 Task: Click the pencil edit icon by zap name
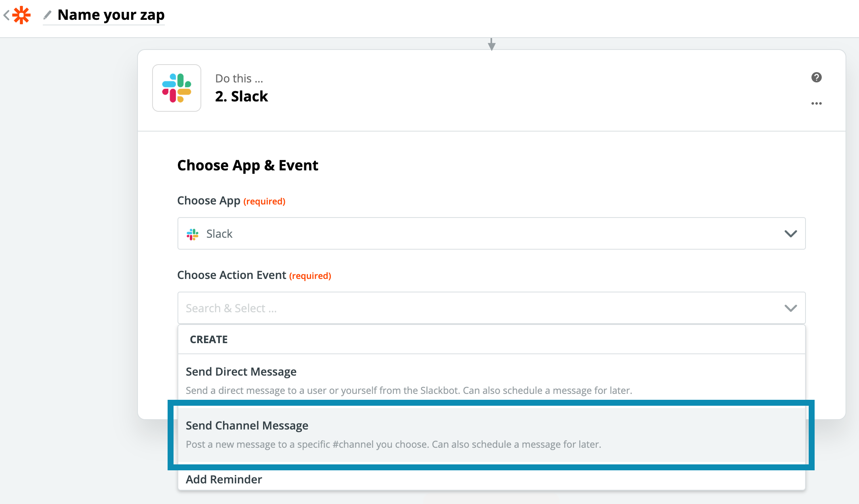coord(48,15)
